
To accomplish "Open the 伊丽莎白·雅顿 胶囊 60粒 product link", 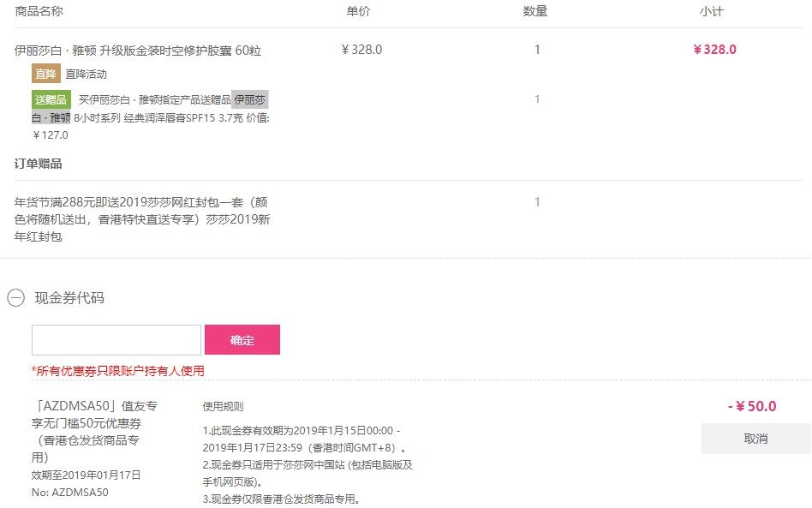I will (x=138, y=51).
